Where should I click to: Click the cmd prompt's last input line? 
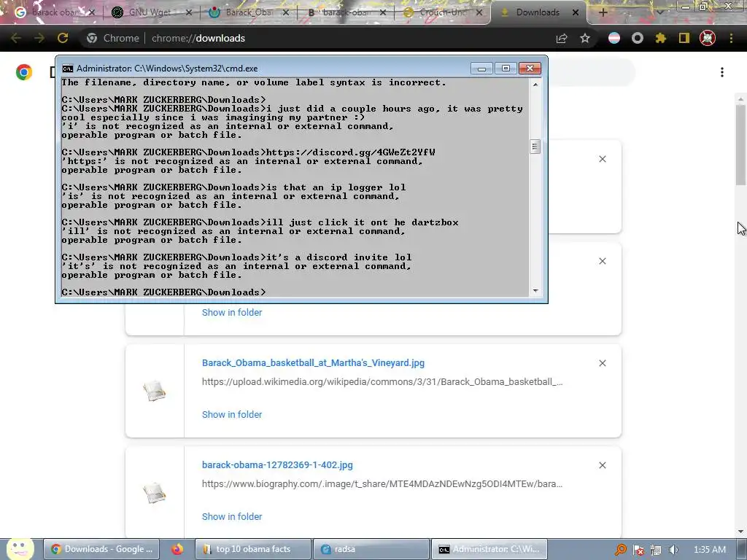pyautogui.click(x=164, y=292)
